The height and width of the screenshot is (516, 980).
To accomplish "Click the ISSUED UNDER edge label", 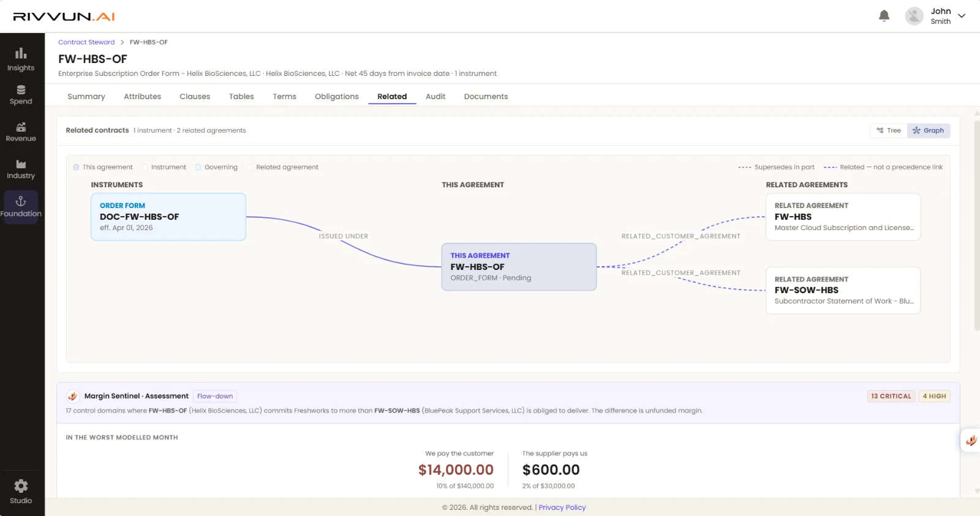I will pyautogui.click(x=343, y=236).
